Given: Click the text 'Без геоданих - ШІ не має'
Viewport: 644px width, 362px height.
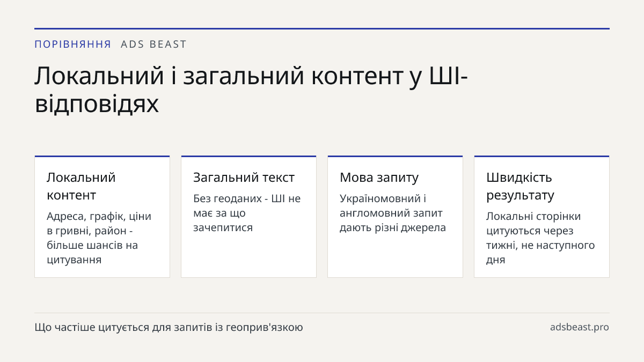Looking at the screenshot, I should 247,206.
